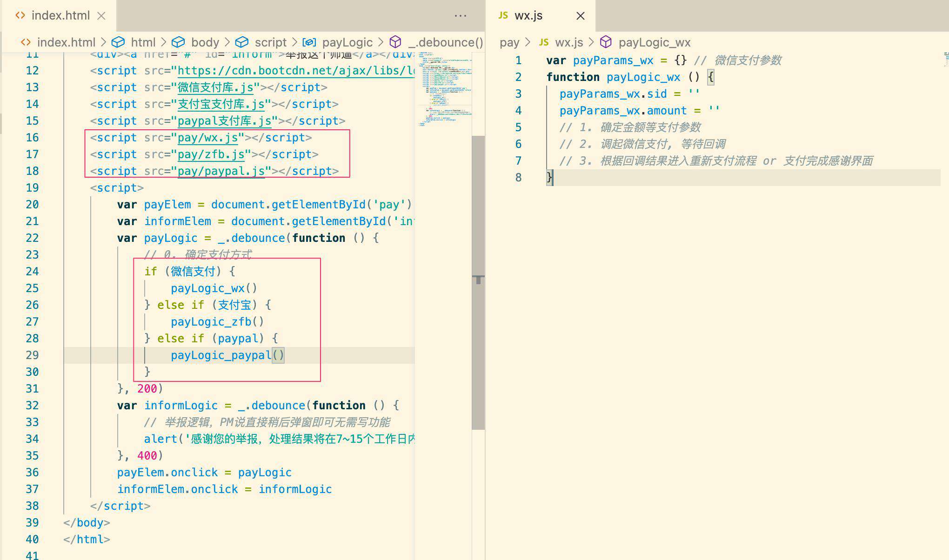Follow the pay/wx.js src link
This screenshot has width=949, height=560.
[207, 138]
